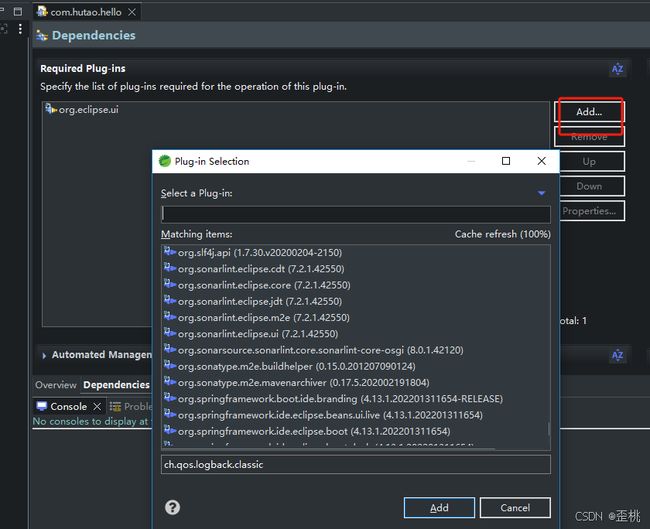Select org.sonatype.m2e.buildhelper entry

(356, 366)
